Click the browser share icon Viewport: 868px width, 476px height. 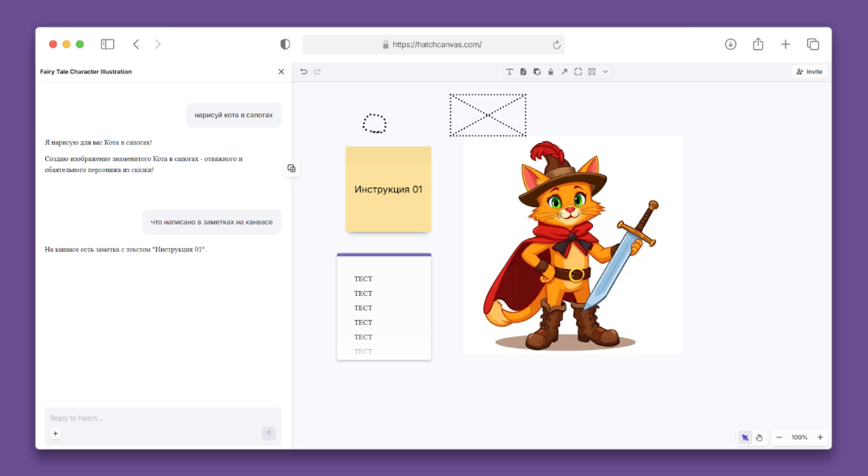click(x=759, y=44)
